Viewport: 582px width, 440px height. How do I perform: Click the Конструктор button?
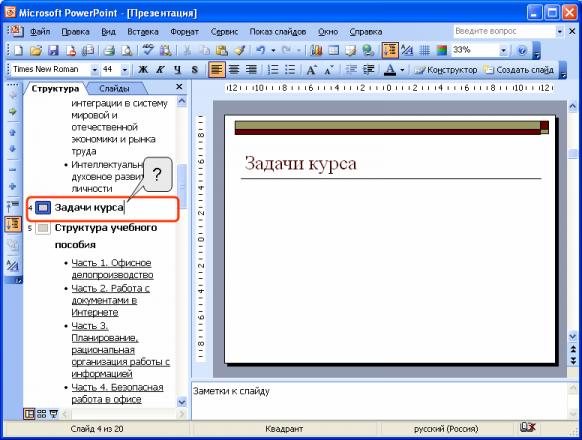point(446,69)
